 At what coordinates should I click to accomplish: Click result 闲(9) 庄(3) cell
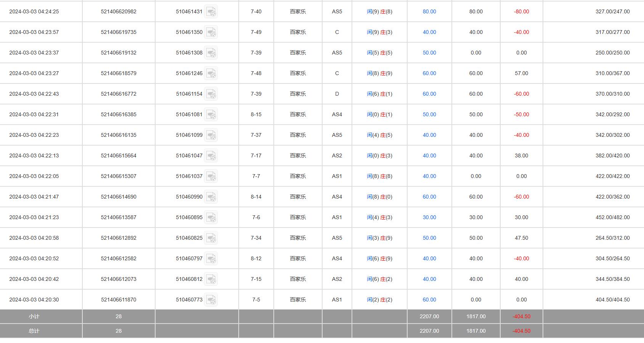379,32
